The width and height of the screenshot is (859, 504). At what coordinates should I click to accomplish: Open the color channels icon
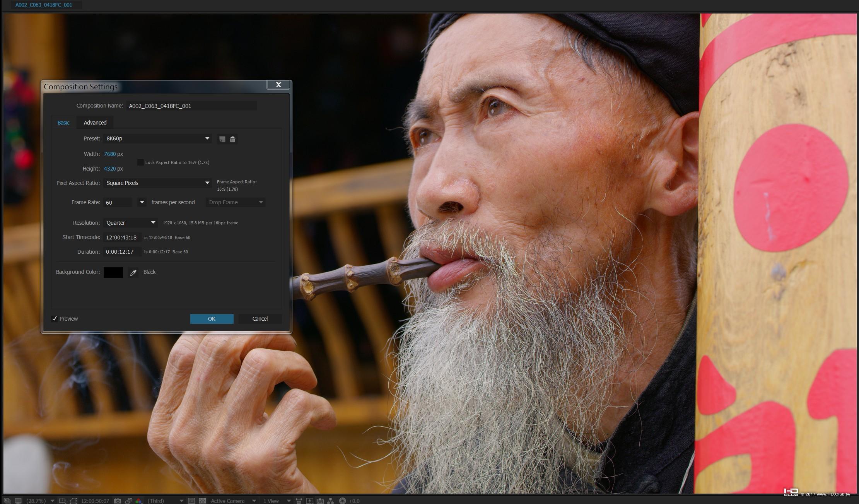click(138, 501)
